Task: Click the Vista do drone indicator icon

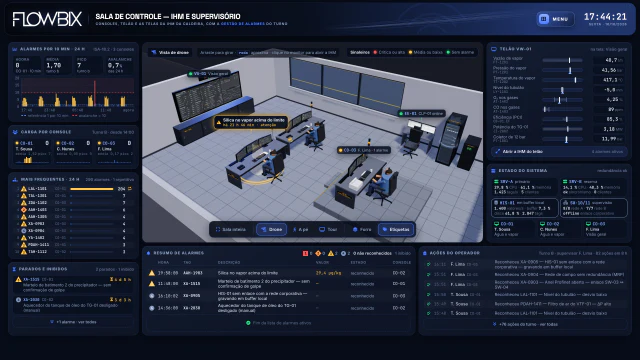Action: (153, 53)
